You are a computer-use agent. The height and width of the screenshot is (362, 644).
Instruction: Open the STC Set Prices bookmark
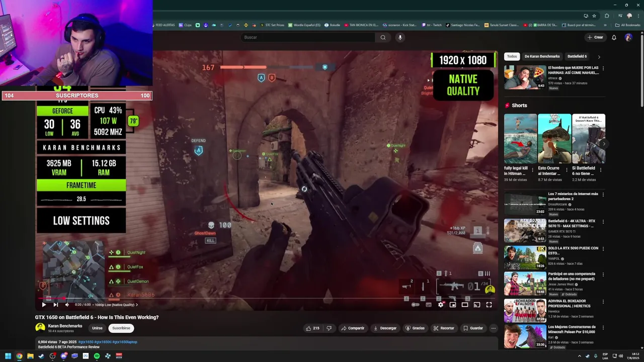[272, 25]
